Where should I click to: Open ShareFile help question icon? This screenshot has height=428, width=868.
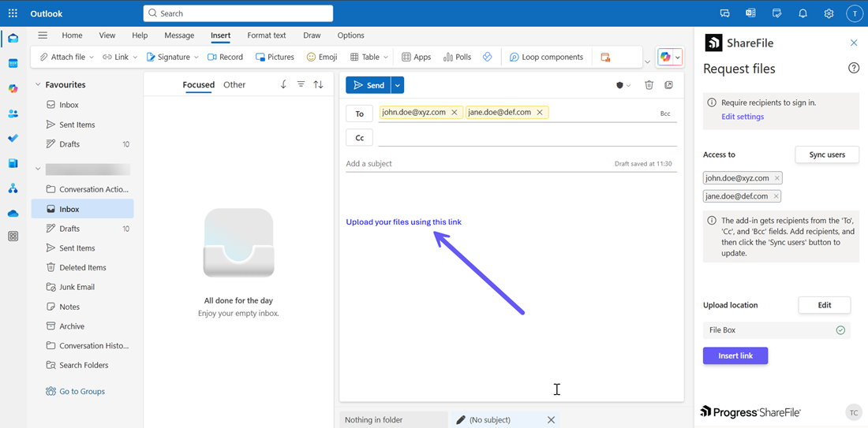click(853, 69)
